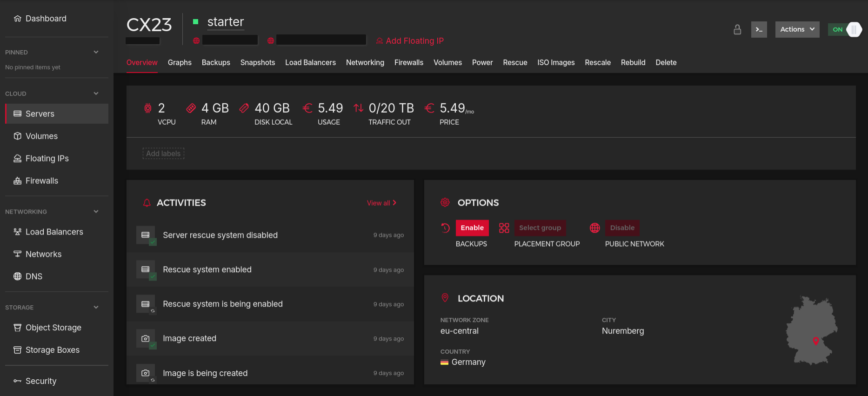Click the VCPU chip icon
This screenshot has width=868, height=396.
(x=148, y=108)
